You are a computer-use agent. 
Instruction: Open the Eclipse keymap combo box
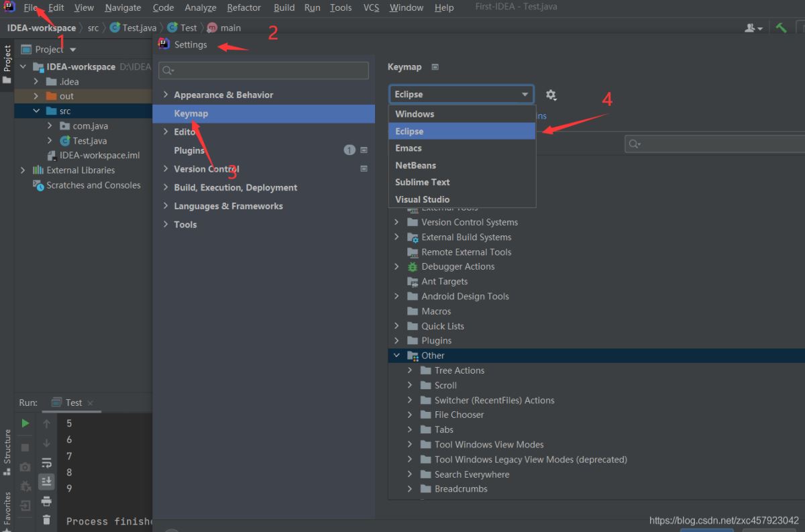pos(462,95)
